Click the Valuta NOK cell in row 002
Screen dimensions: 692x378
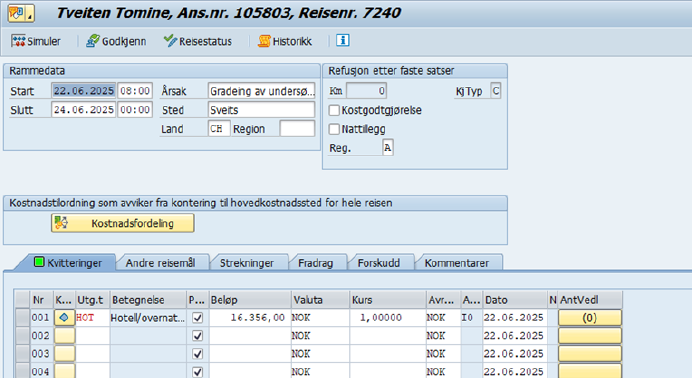[x=320, y=336]
